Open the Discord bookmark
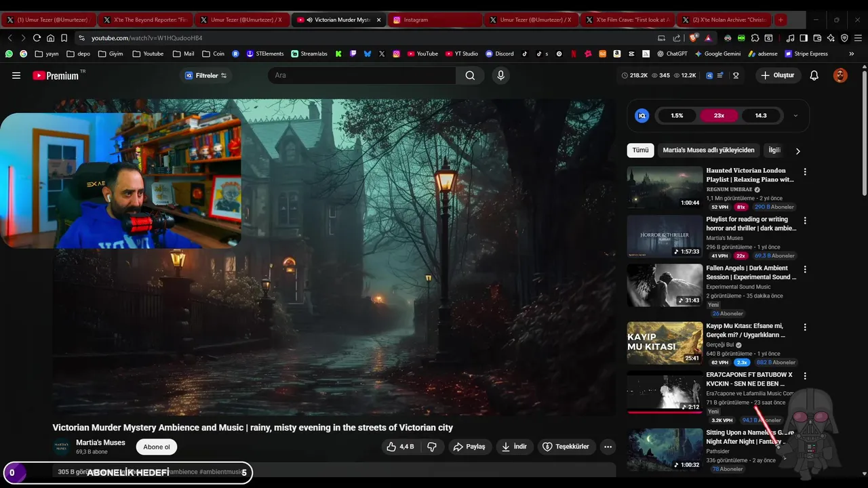868x488 pixels. [500, 54]
